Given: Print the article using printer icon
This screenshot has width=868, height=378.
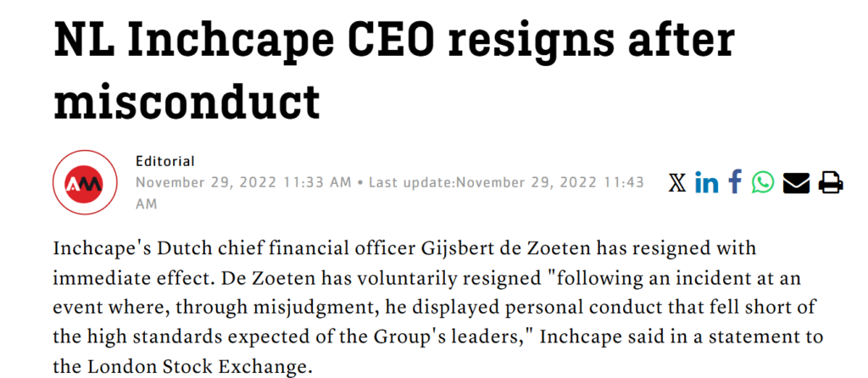Looking at the screenshot, I should pyautogui.click(x=831, y=182).
